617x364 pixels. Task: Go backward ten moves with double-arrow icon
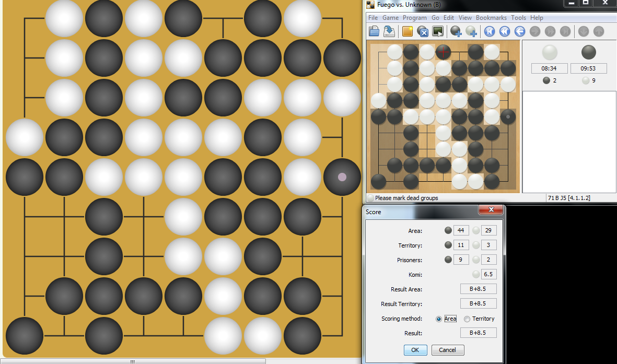click(505, 31)
